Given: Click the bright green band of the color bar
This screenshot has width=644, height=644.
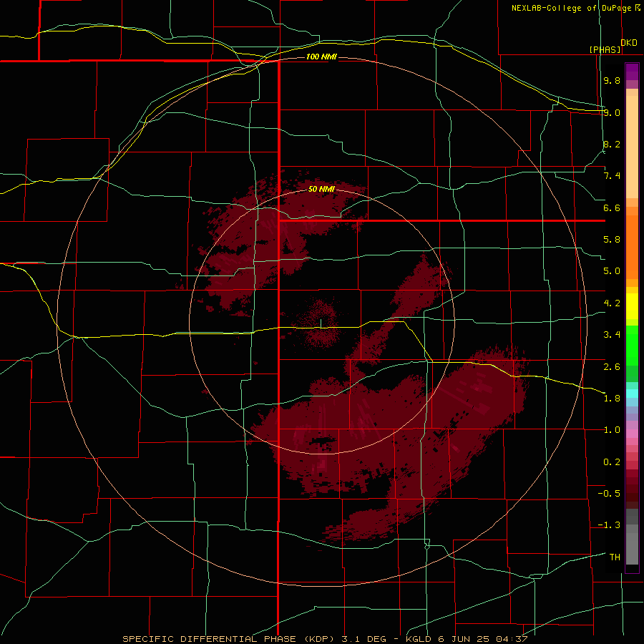Looking at the screenshot, I should coord(632,346).
